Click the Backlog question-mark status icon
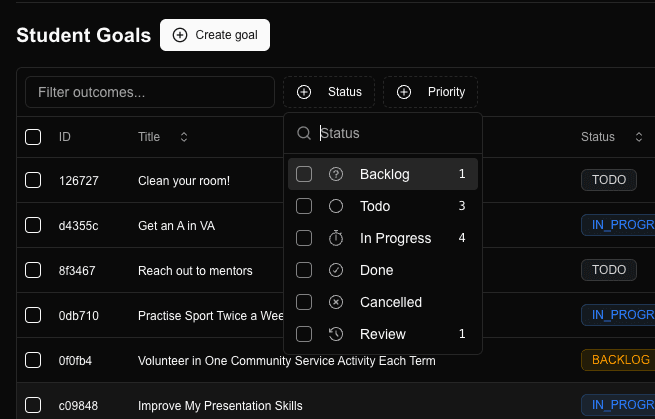655x419 pixels. 336,174
